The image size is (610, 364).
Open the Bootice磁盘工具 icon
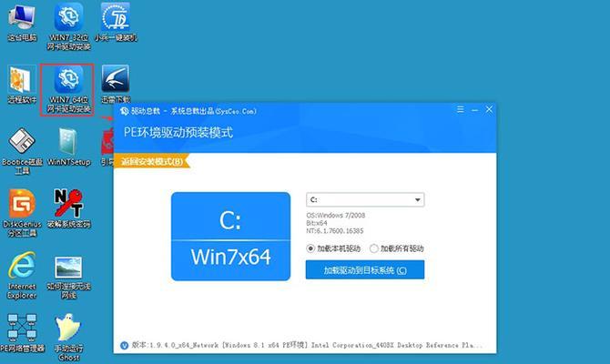pyautogui.click(x=22, y=151)
